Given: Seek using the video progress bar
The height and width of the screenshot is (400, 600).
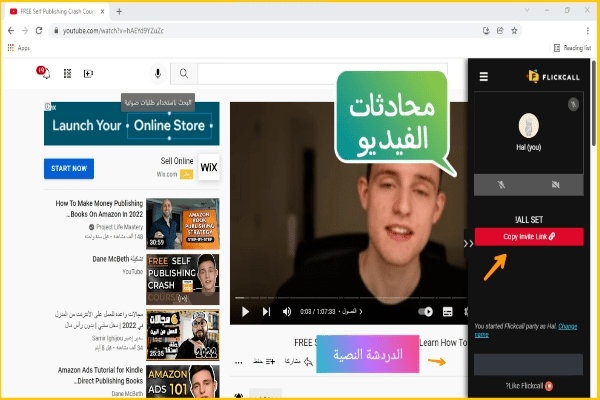Looking at the screenshot, I should [x=349, y=297].
